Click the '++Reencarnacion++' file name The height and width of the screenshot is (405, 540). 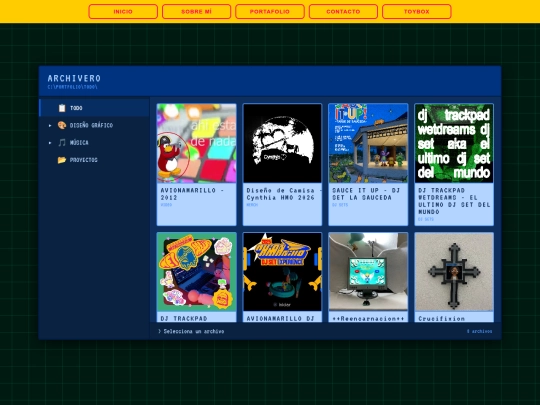pos(368,319)
